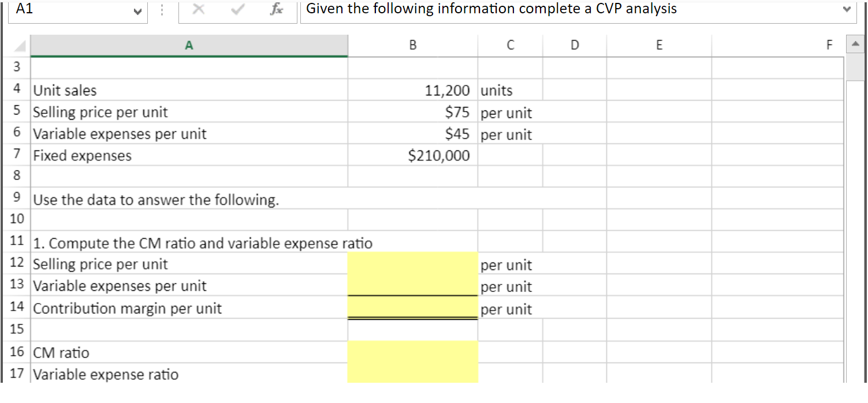Select row 11 header
This screenshot has width=868, height=403.
[16, 243]
